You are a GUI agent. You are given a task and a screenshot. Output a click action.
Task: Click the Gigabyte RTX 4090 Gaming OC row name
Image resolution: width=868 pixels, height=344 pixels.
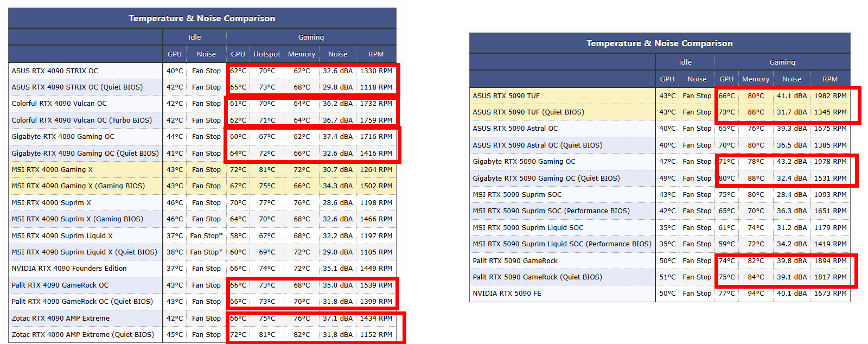[x=63, y=136]
